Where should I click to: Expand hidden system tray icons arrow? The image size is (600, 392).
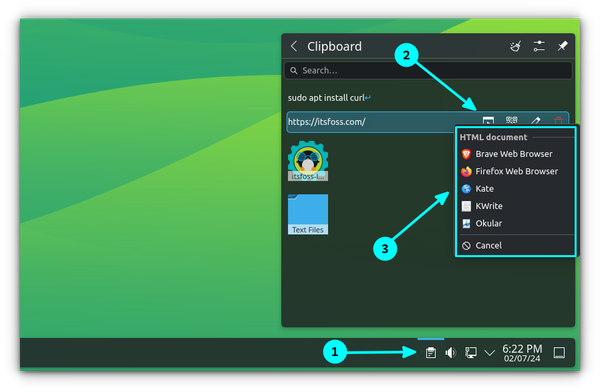[490, 353]
